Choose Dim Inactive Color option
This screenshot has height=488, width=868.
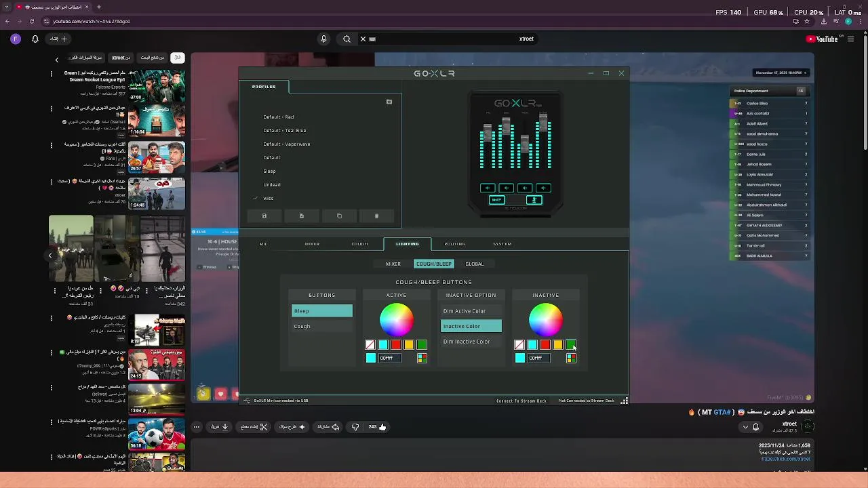tap(471, 342)
